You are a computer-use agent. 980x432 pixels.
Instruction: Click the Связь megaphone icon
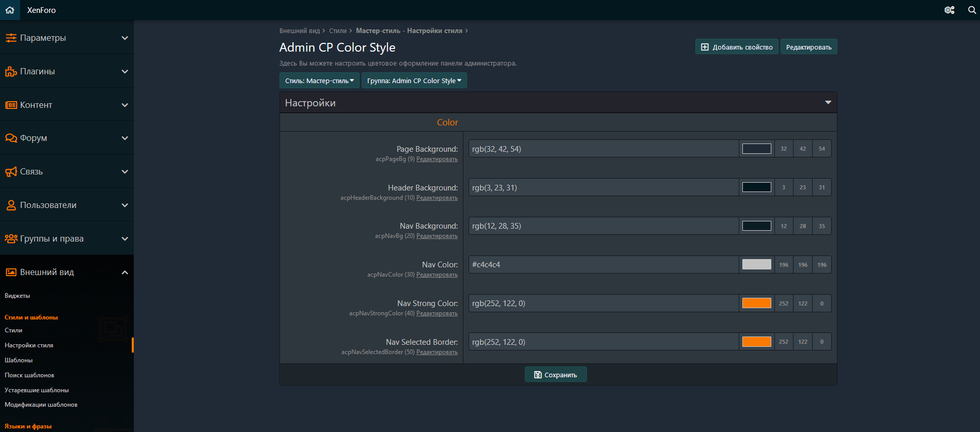tap(11, 171)
